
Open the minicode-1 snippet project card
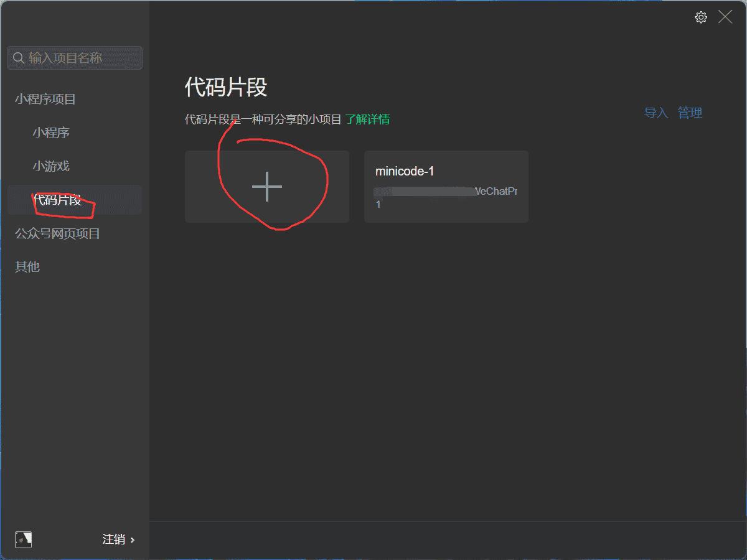point(446,187)
